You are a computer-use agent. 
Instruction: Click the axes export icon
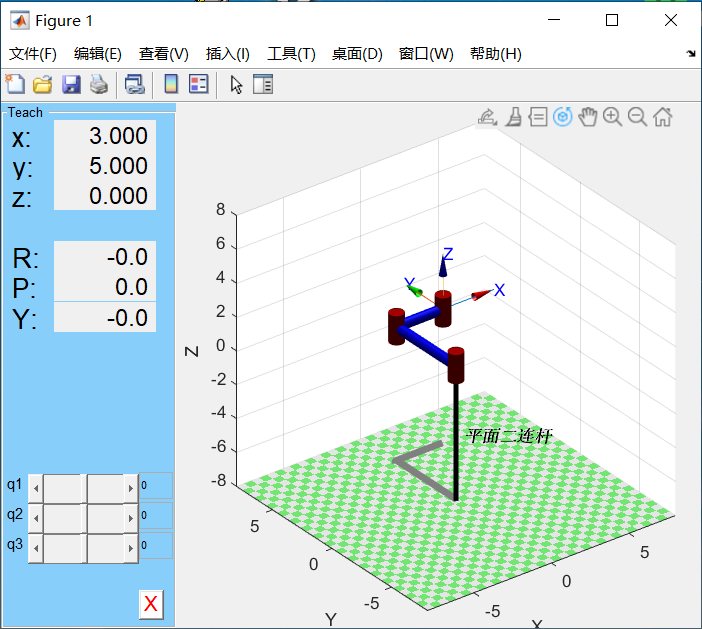pyautogui.click(x=488, y=117)
